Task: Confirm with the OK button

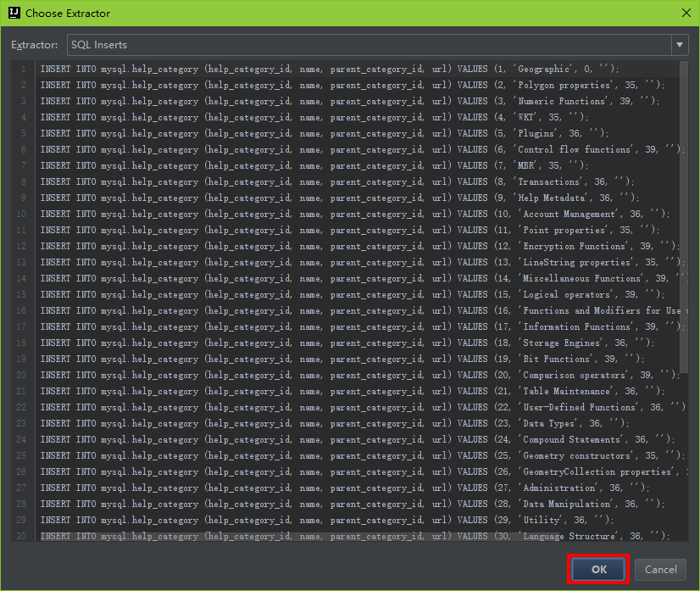Action: click(x=598, y=570)
